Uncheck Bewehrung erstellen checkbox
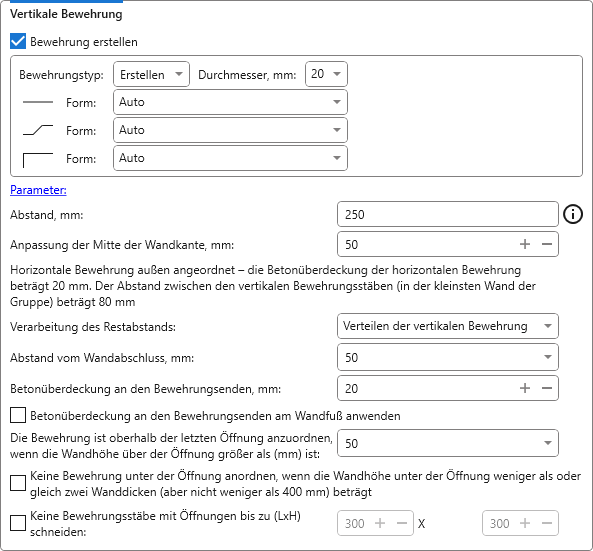Screen dimensions: 593x551 point(18,41)
